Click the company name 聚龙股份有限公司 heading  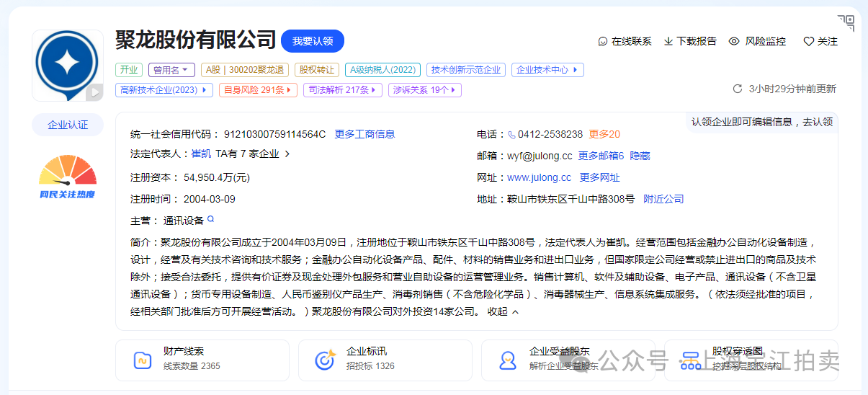196,40
